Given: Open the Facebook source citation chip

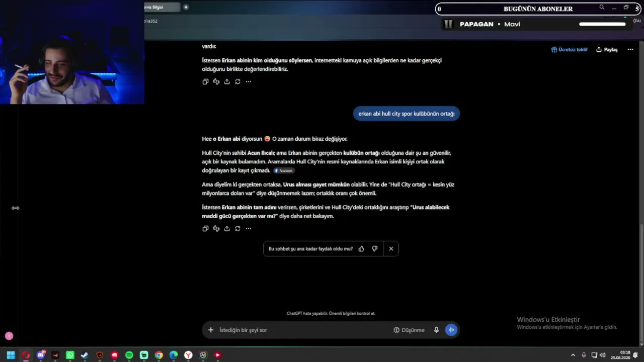Looking at the screenshot, I should pyautogui.click(x=284, y=171).
